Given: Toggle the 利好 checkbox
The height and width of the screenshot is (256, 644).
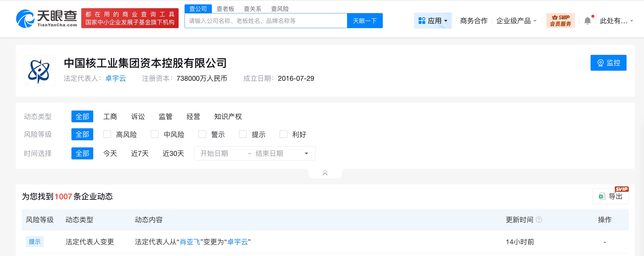Looking at the screenshot, I should point(283,134).
